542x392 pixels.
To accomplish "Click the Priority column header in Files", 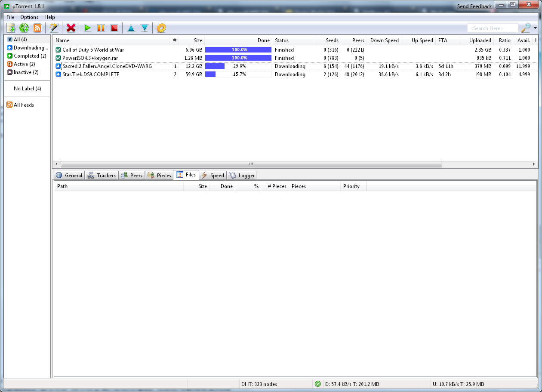I will point(353,186).
